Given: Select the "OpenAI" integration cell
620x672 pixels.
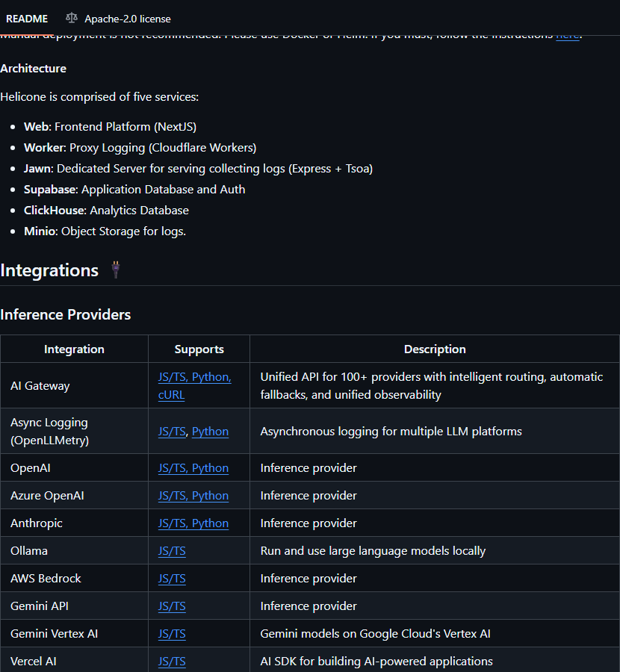Looking at the screenshot, I should (74, 468).
